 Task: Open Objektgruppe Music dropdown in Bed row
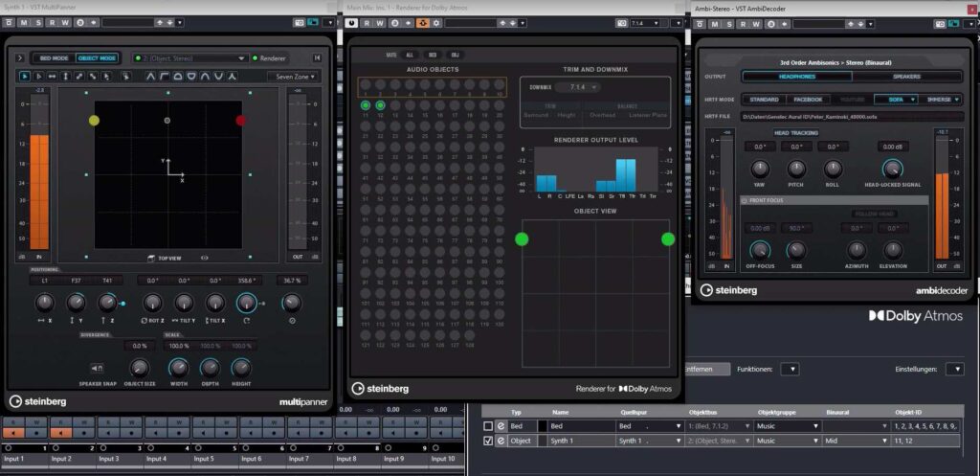click(787, 426)
